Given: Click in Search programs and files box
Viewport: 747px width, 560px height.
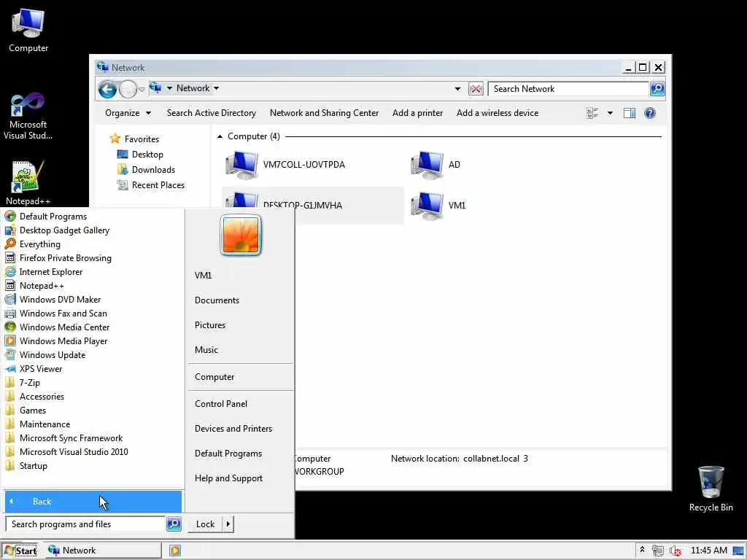Looking at the screenshot, I should 86,524.
